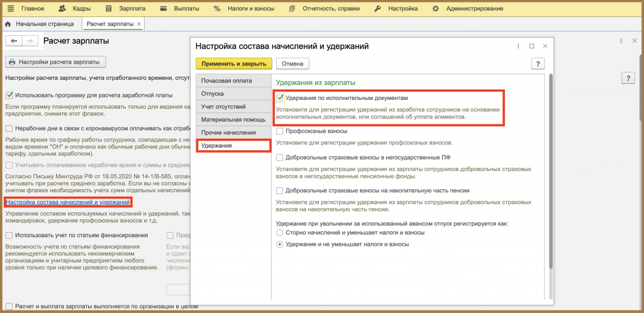Enable Профсоюзные взносы checkbox
The width and height of the screenshot is (644, 313).
(280, 131)
